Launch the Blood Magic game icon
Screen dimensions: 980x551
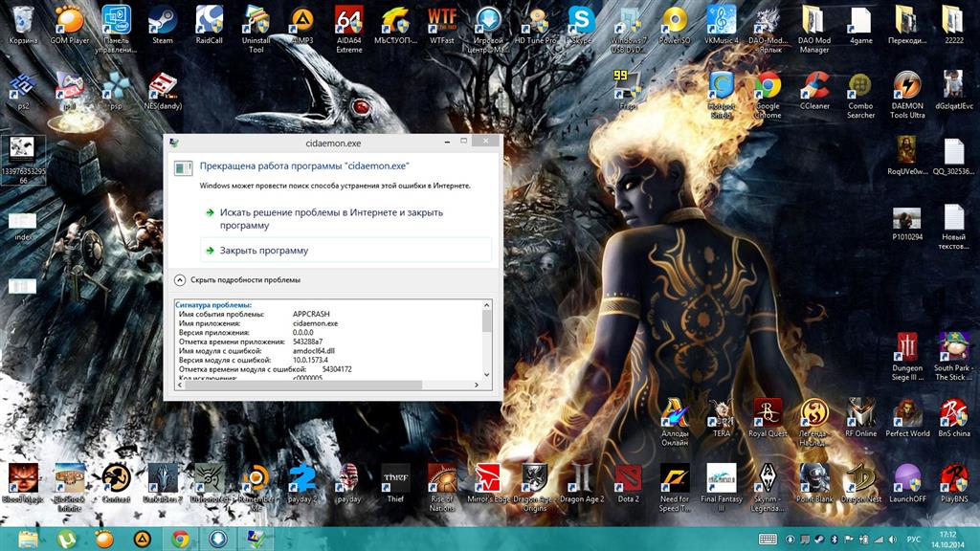pyautogui.click(x=23, y=483)
